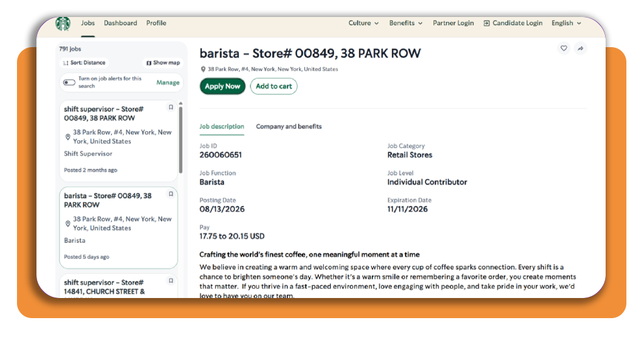This screenshot has height=337, width=644.
Task: Click Add to cart button
Action: (274, 86)
